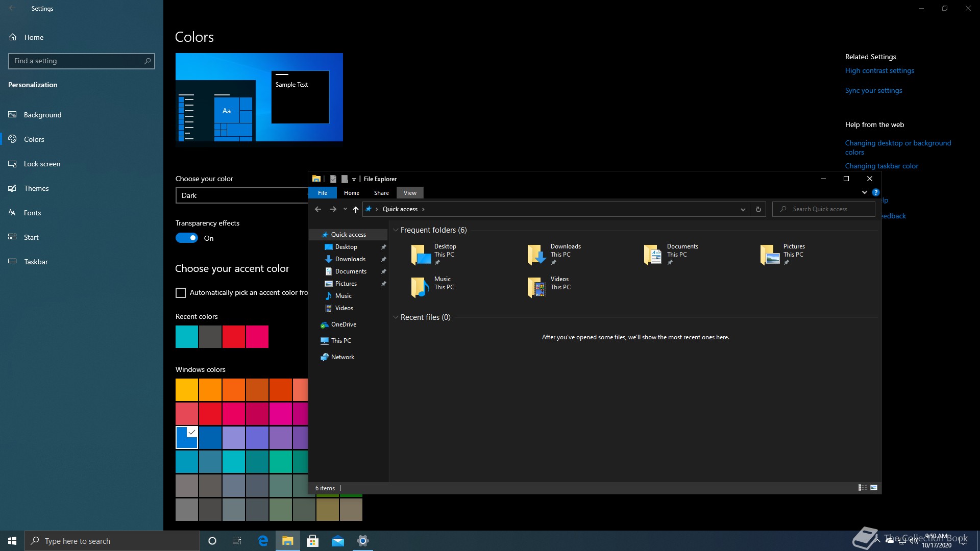
Task: Open Lock screen settings page
Action: (82, 164)
